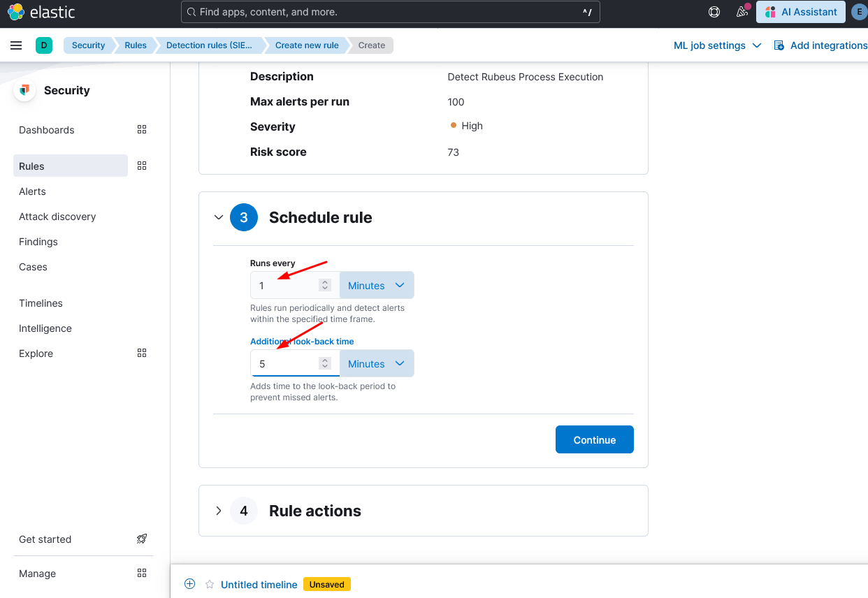Viewport: 868px width, 598px height.
Task: Click the Dashboards grid submenu icon
Action: [x=142, y=130]
